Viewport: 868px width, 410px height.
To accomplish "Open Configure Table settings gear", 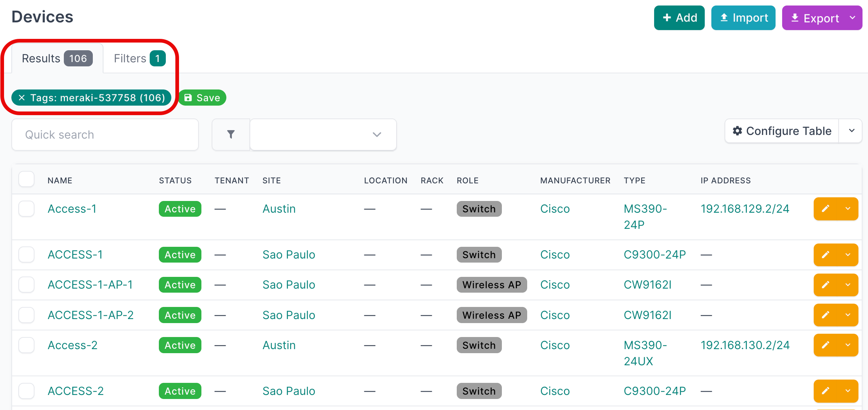I will point(737,131).
